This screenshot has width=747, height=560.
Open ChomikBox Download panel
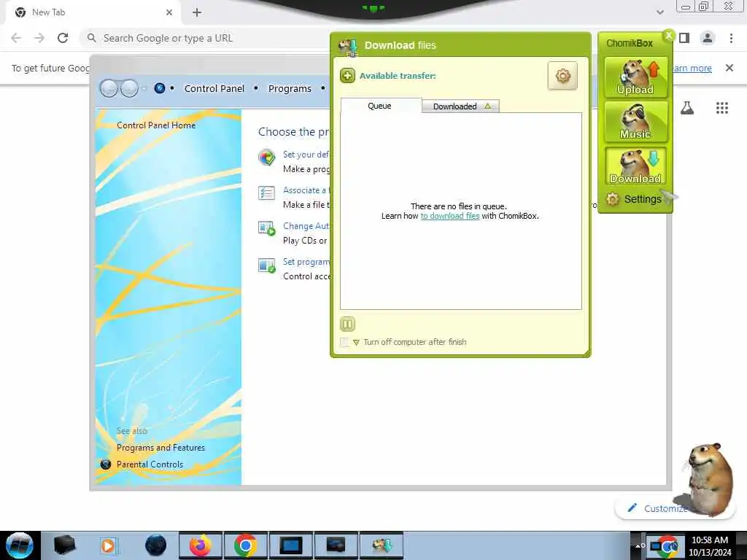pos(635,166)
